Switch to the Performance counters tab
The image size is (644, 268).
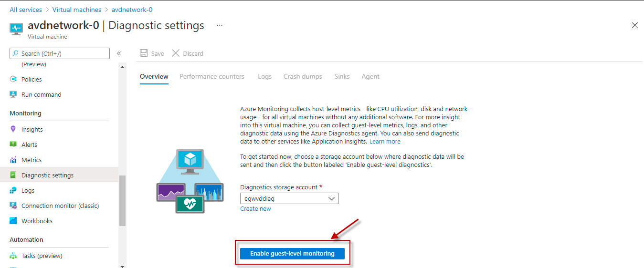point(212,76)
